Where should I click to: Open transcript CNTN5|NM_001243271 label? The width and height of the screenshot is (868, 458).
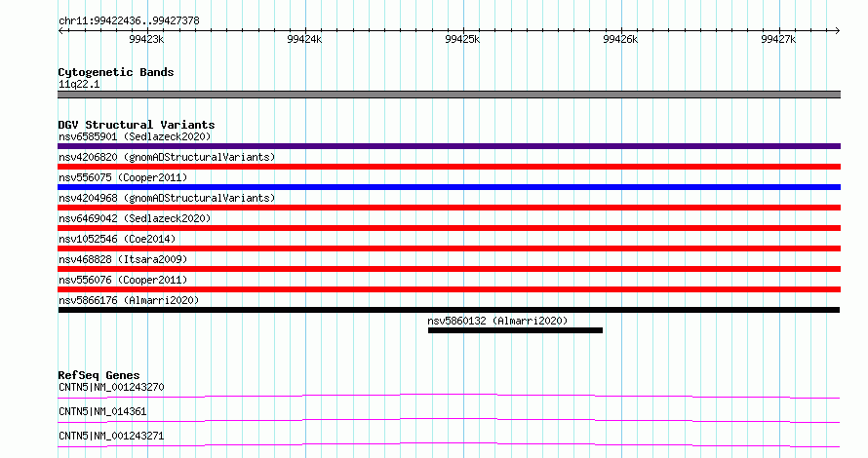(111, 436)
